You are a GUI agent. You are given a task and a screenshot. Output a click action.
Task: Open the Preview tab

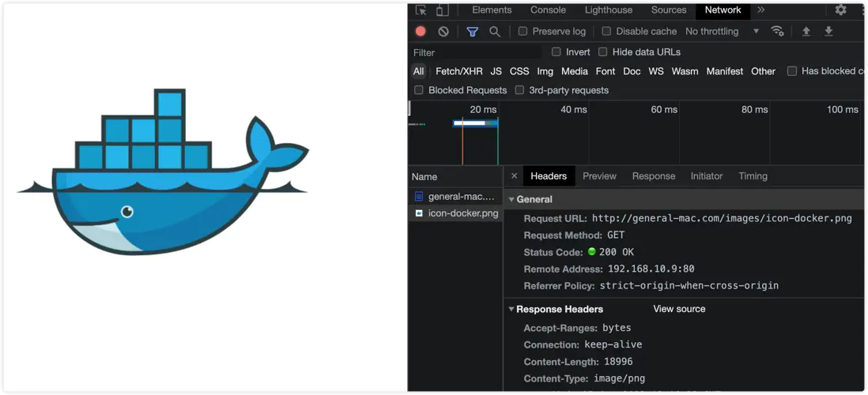tap(599, 176)
